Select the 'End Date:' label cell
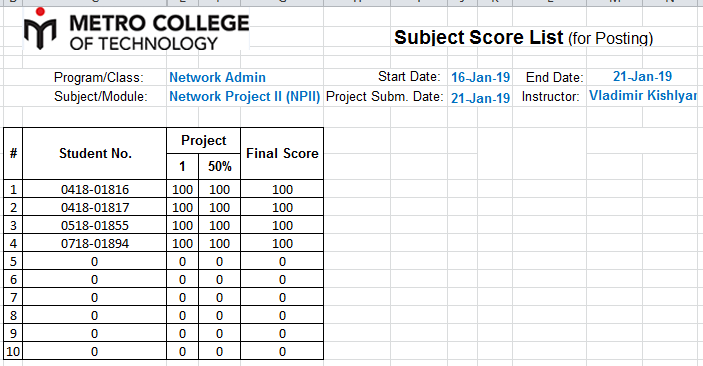Screen dimensions: 703x366 pos(555,78)
